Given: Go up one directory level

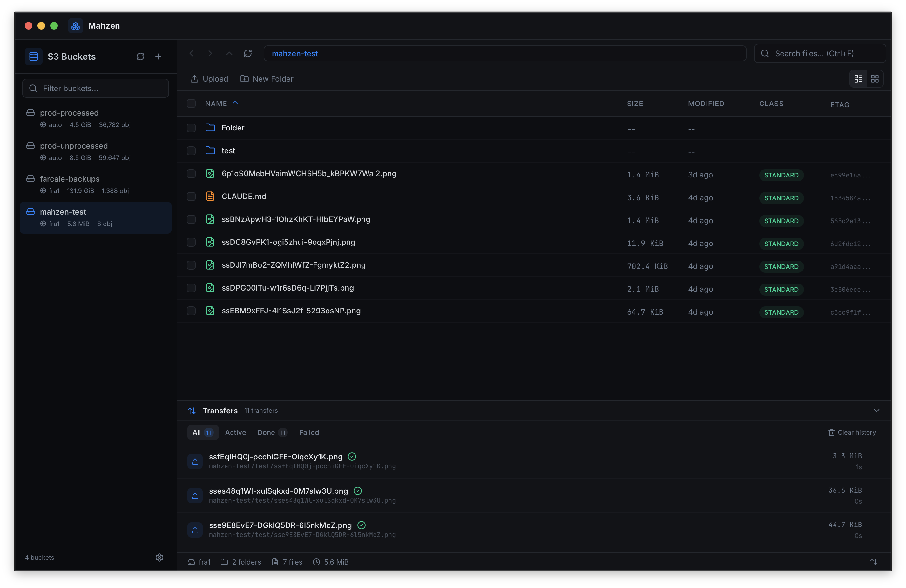Looking at the screenshot, I should [229, 54].
